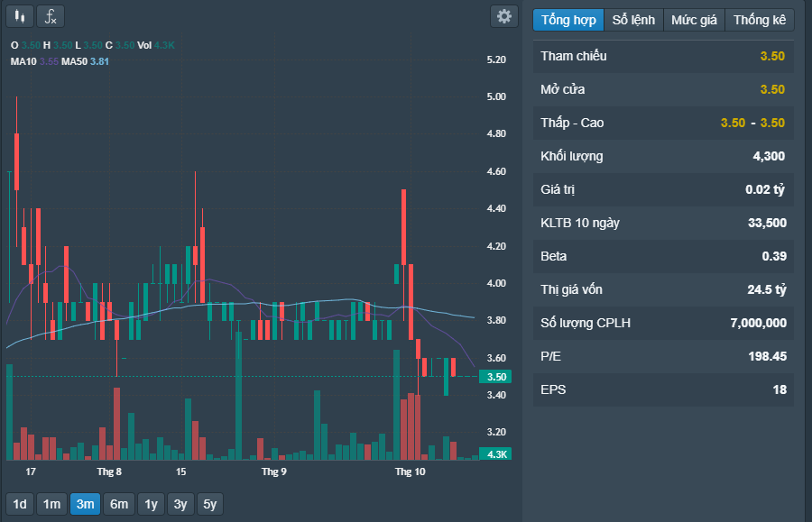Select the 1d time range
The width and height of the screenshot is (812, 522).
coord(20,504)
